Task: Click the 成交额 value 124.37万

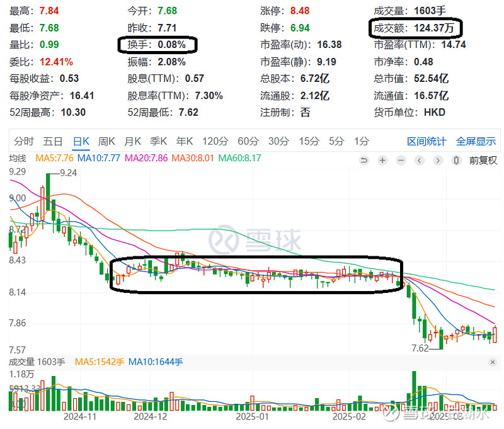Action: coord(434,28)
